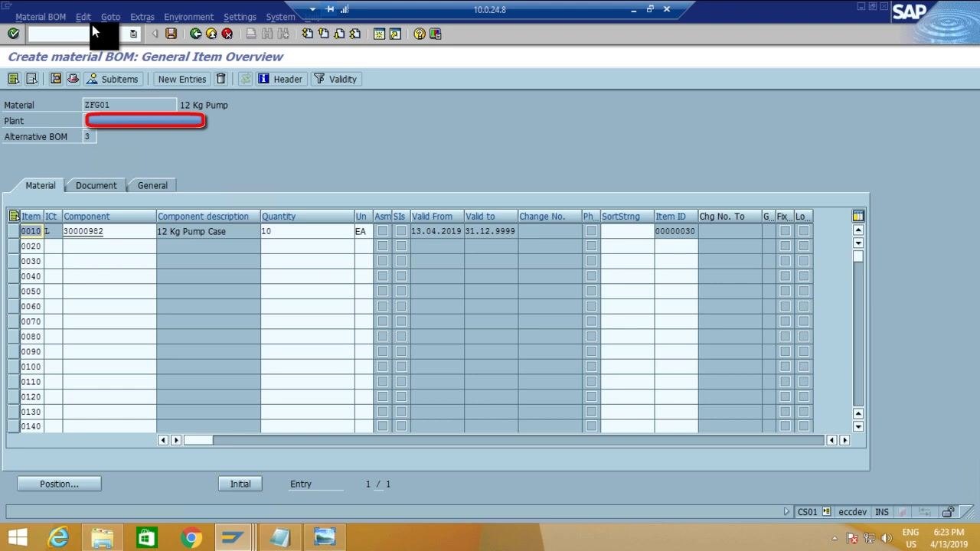Click the green Enter checkmark icon
Image resolution: width=980 pixels, height=551 pixels.
pos(13,34)
